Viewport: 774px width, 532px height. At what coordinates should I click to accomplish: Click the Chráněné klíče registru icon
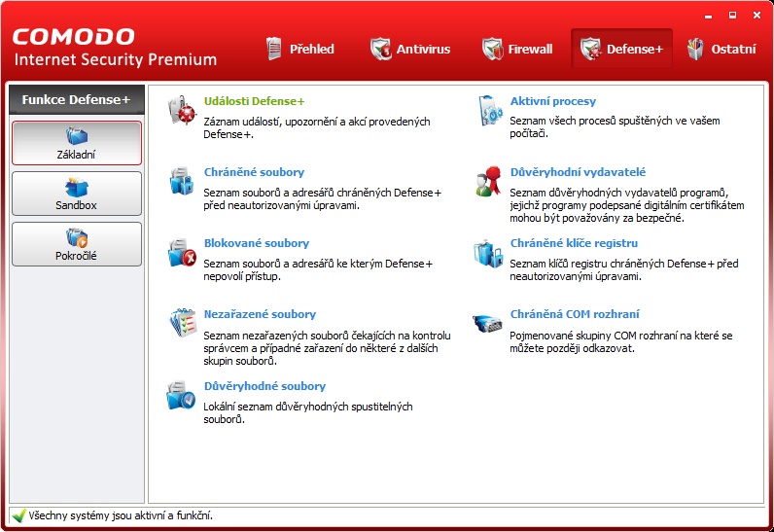click(488, 253)
